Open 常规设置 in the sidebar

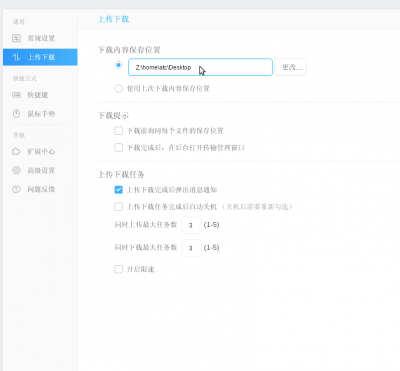[x=40, y=38]
